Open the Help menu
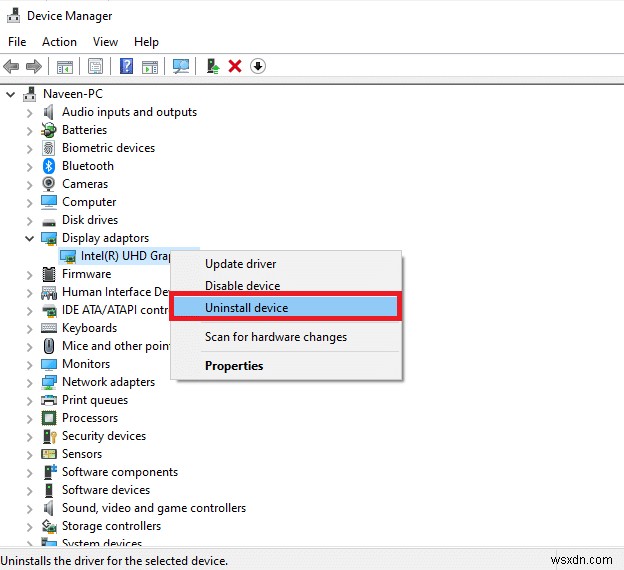The width and height of the screenshot is (624, 570). tap(146, 42)
